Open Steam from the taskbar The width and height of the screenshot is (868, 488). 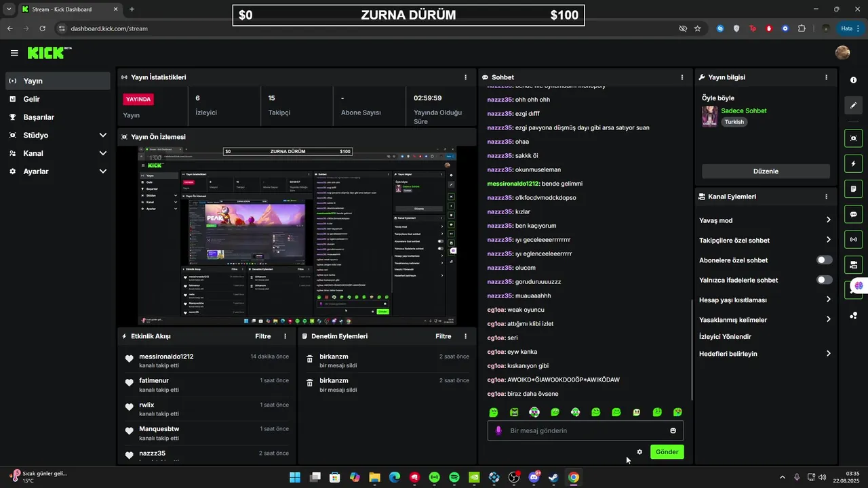click(x=553, y=477)
